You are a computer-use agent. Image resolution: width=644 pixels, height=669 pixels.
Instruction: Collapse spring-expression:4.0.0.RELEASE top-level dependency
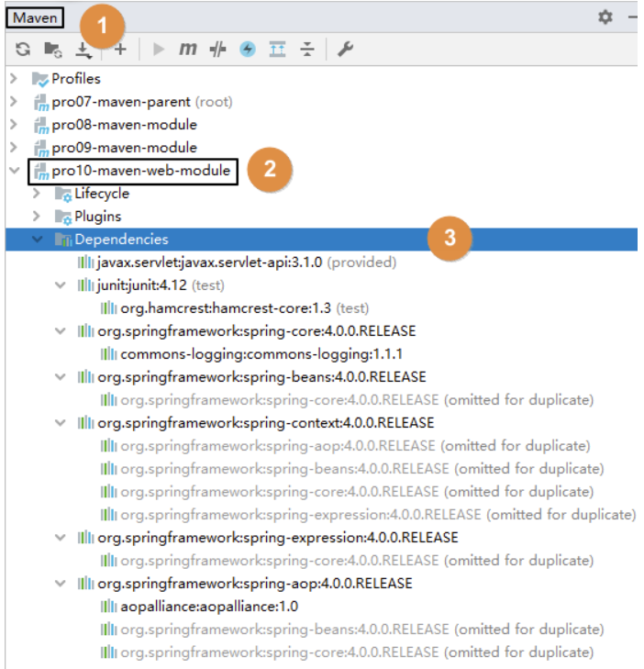click(61, 538)
